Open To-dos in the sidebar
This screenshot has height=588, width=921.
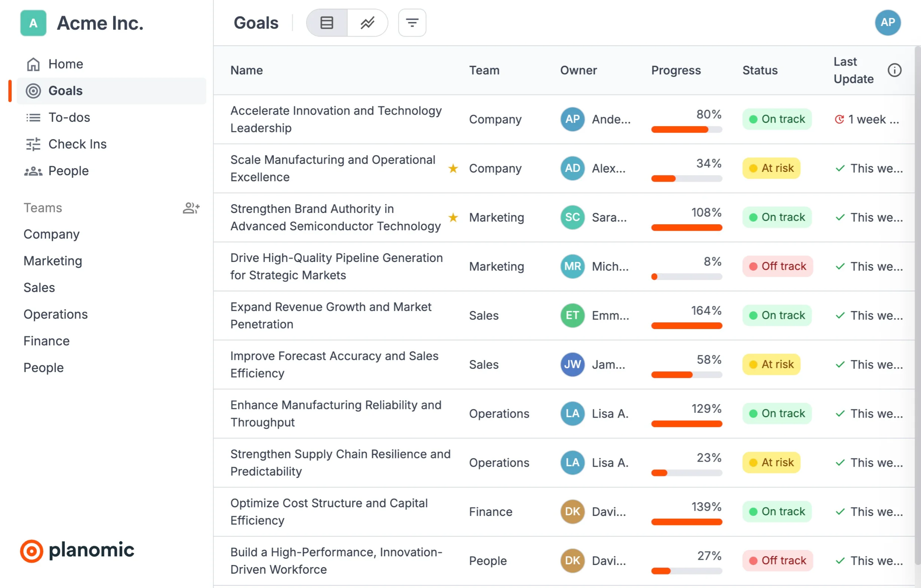coord(69,117)
